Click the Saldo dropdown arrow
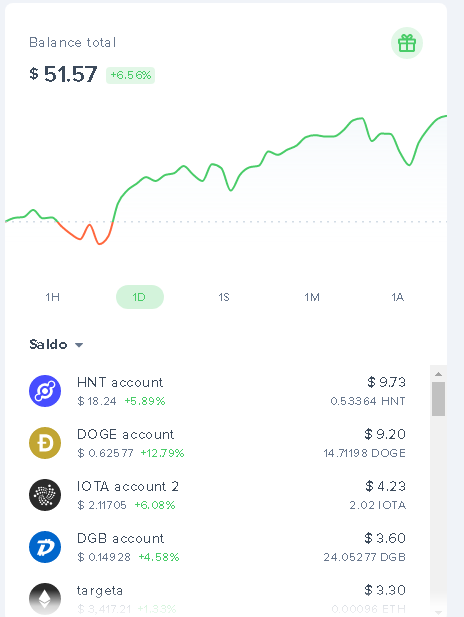This screenshot has height=617, width=464. (x=79, y=345)
